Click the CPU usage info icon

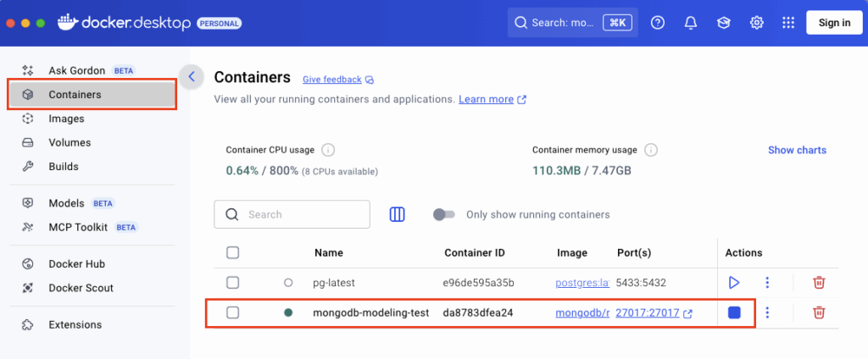[328, 150]
